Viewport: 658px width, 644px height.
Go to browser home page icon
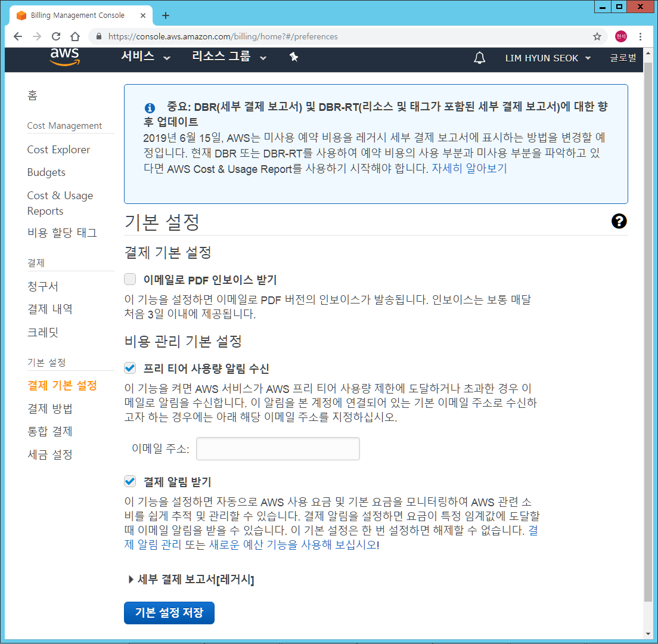pos(75,36)
